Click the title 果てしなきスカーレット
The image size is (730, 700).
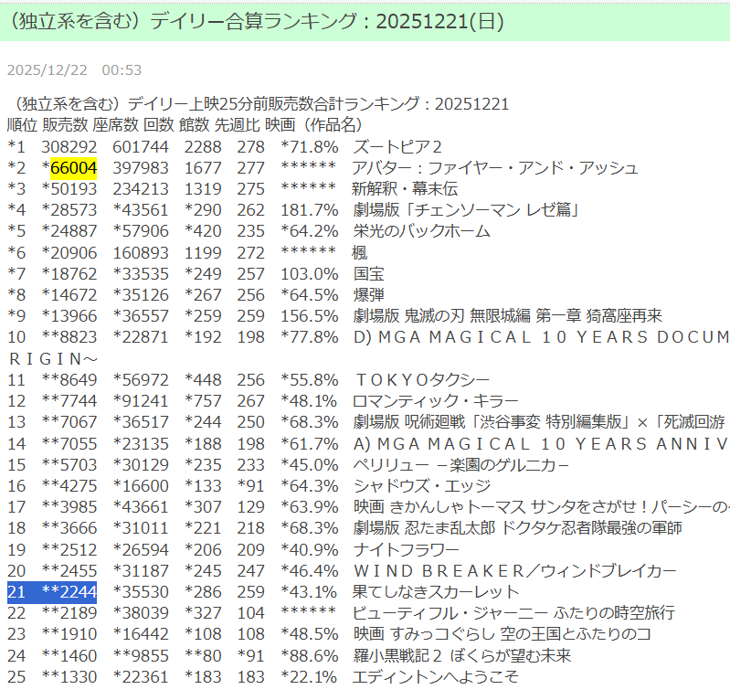click(x=435, y=591)
